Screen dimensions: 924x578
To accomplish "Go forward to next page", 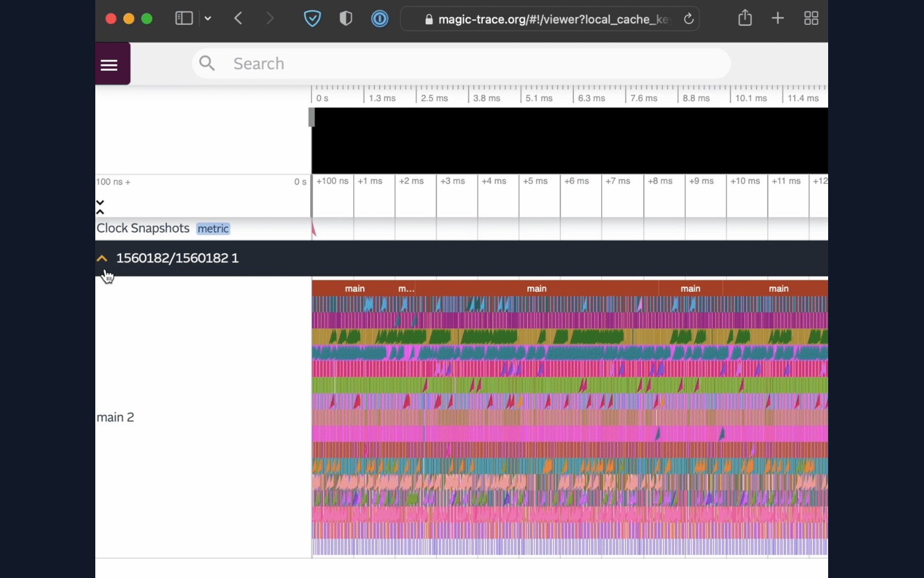I will tap(270, 18).
